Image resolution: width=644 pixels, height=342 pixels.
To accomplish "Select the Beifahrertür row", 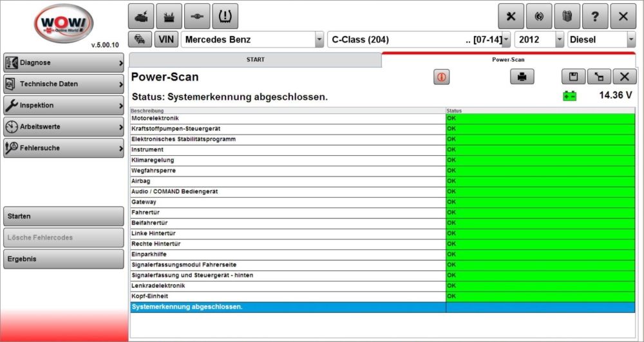I will (383, 223).
